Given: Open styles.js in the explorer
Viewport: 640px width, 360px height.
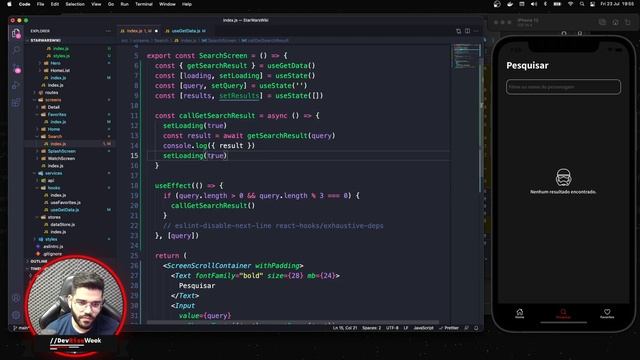Looking at the screenshot, I should (x=61, y=56).
